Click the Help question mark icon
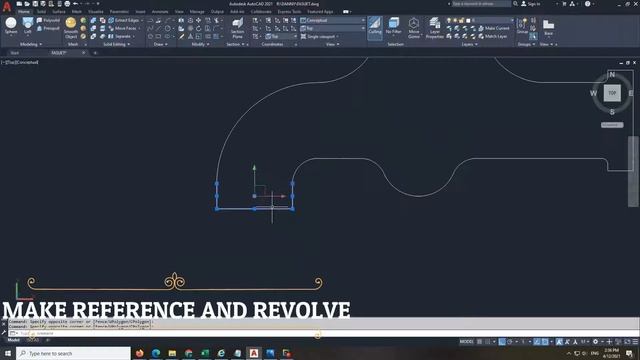The width and height of the screenshot is (640, 360). (x=587, y=4)
